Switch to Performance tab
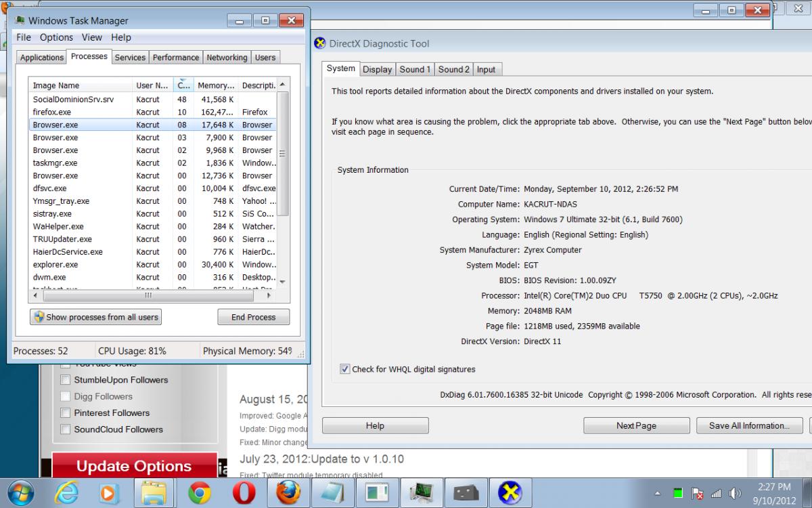The height and width of the screenshot is (508, 812). tap(176, 58)
